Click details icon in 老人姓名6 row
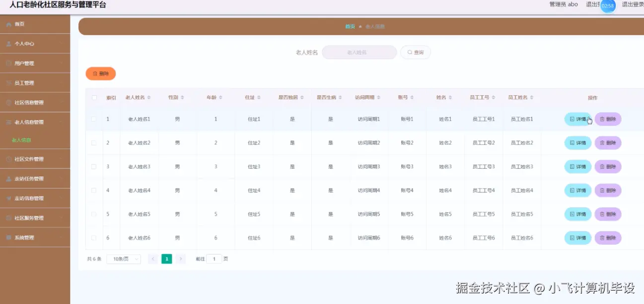 (x=572, y=238)
